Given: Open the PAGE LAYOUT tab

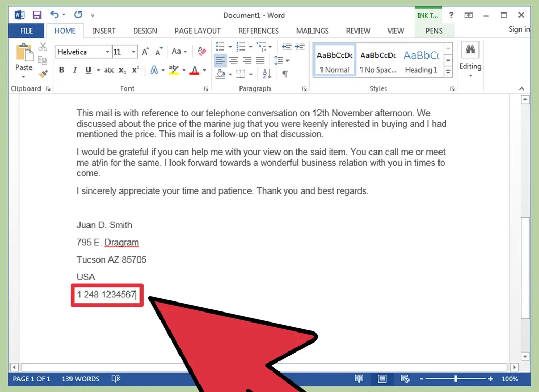Looking at the screenshot, I should 198,31.
